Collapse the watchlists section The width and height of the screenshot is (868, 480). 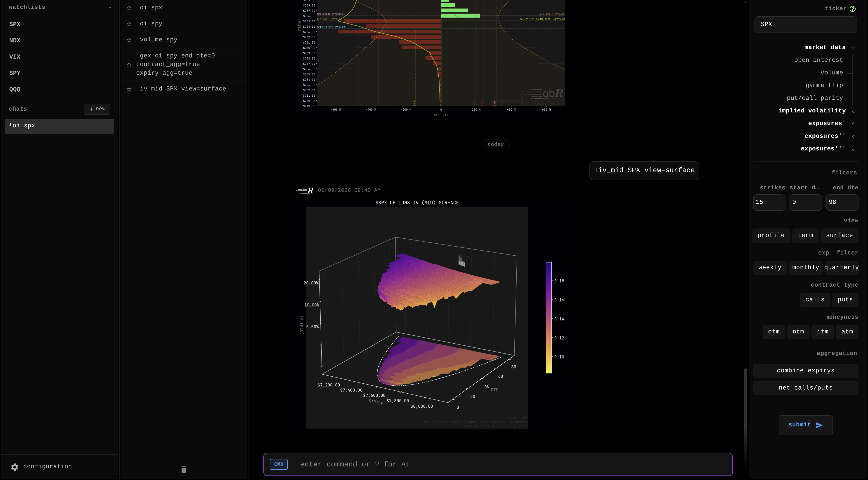click(109, 7)
